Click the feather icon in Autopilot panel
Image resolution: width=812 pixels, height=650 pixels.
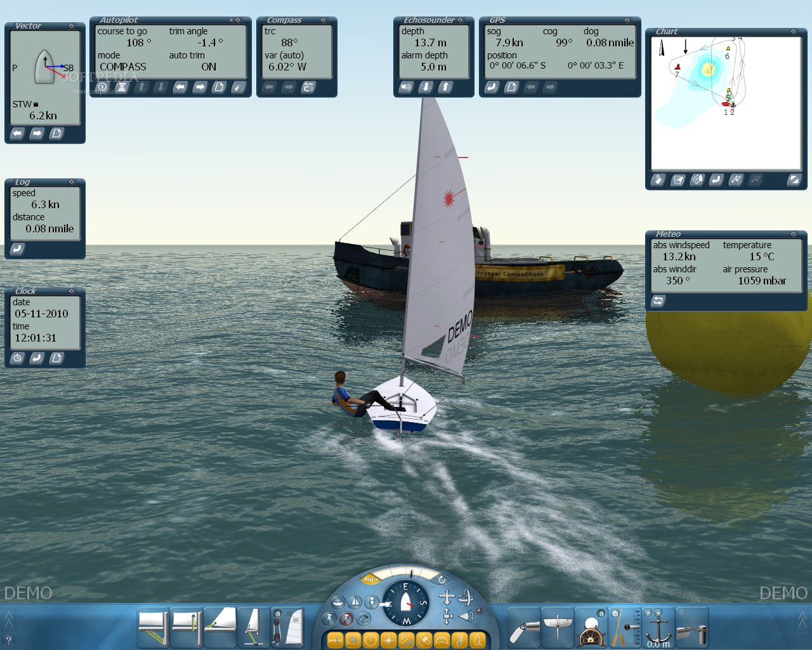click(239, 87)
